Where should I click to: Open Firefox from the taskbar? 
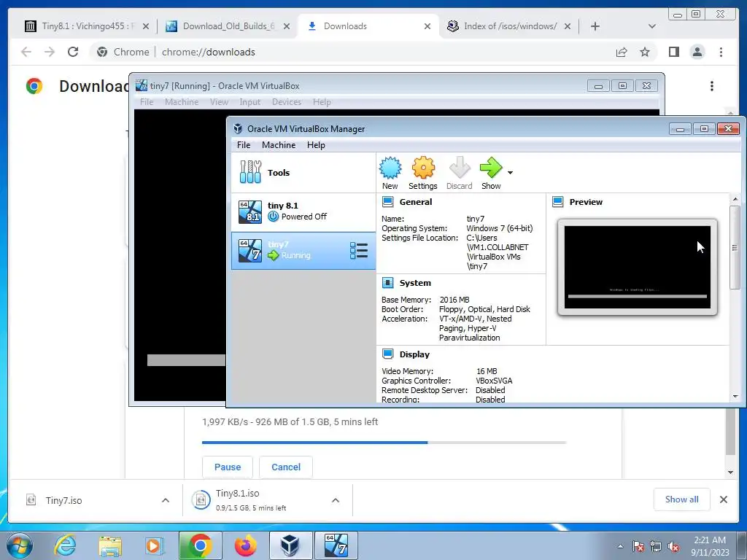point(245,545)
